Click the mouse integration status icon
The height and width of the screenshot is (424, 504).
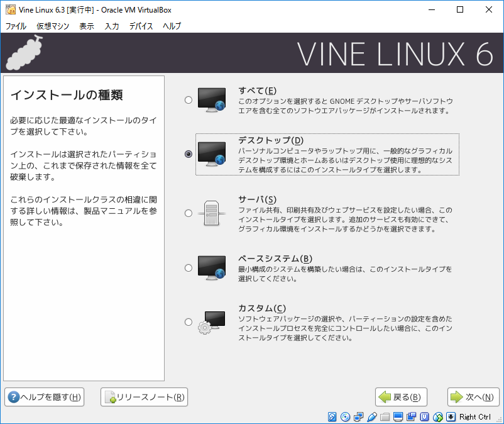coord(438,417)
